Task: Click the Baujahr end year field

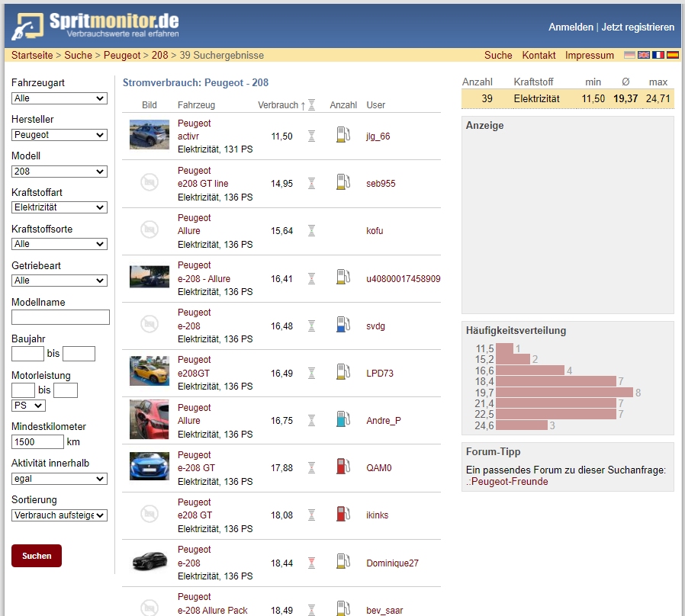Action: pos(79,354)
